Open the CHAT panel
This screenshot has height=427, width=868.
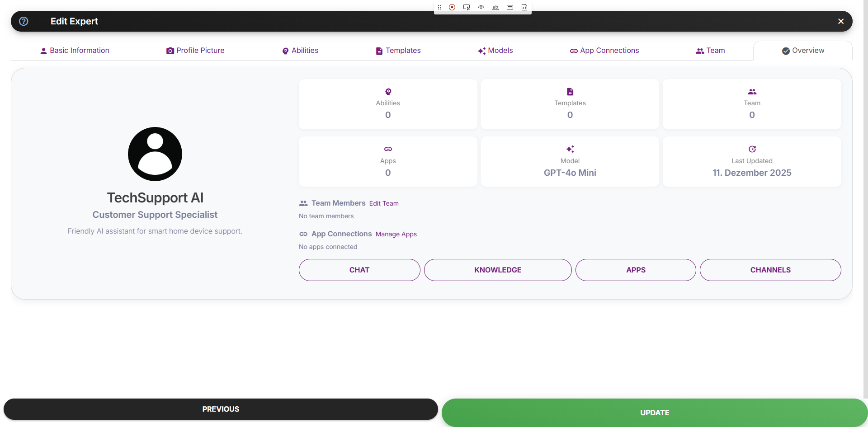(359, 270)
